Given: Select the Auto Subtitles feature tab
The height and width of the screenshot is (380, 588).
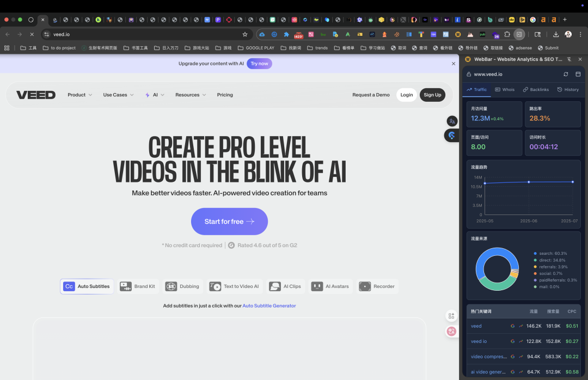Looking at the screenshot, I should pos(87,286).
